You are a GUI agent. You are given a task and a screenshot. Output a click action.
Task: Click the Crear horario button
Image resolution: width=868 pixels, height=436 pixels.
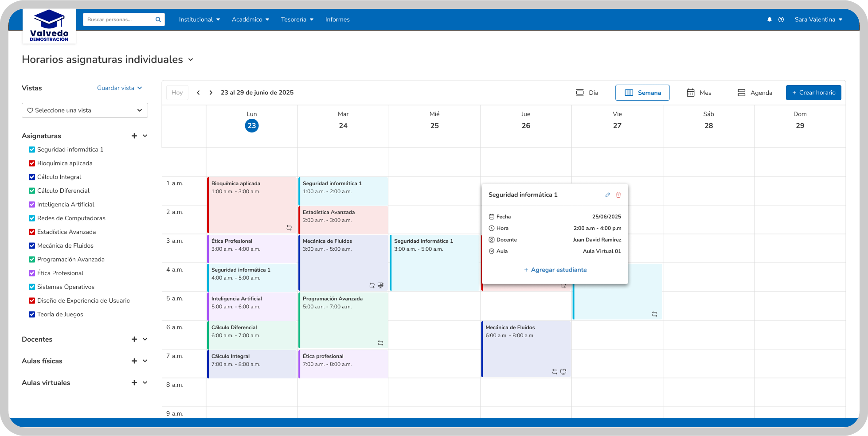point(813,93)
